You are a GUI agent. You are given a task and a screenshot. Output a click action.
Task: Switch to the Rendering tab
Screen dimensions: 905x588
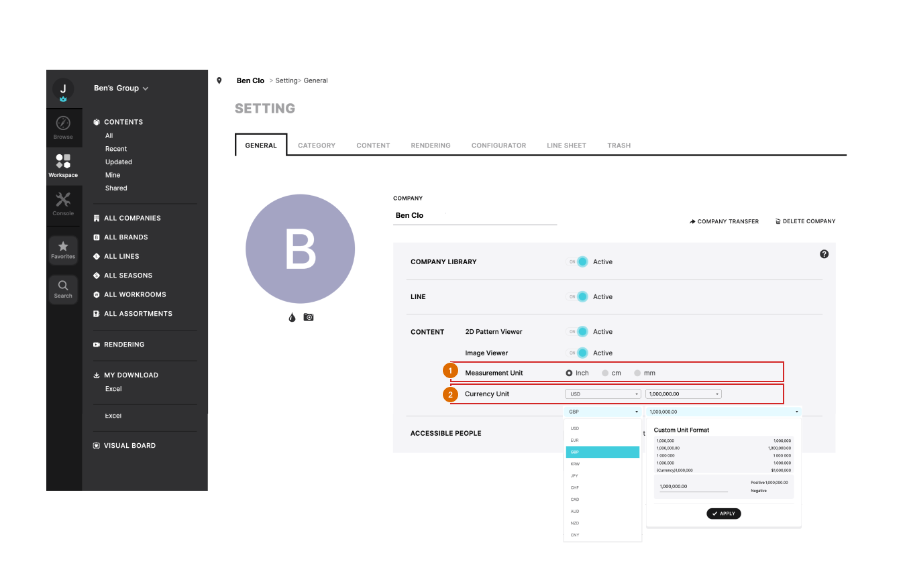coord(430,145)
